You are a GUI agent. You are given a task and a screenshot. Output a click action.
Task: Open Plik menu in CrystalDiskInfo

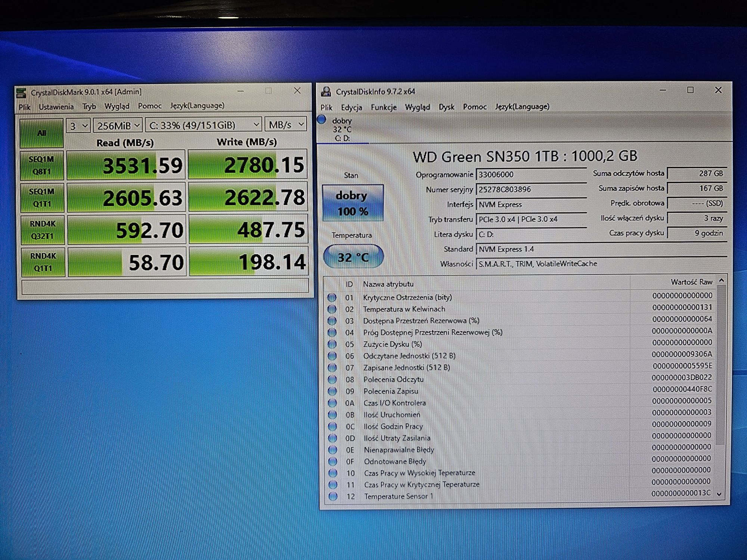(x=326, y=108)
